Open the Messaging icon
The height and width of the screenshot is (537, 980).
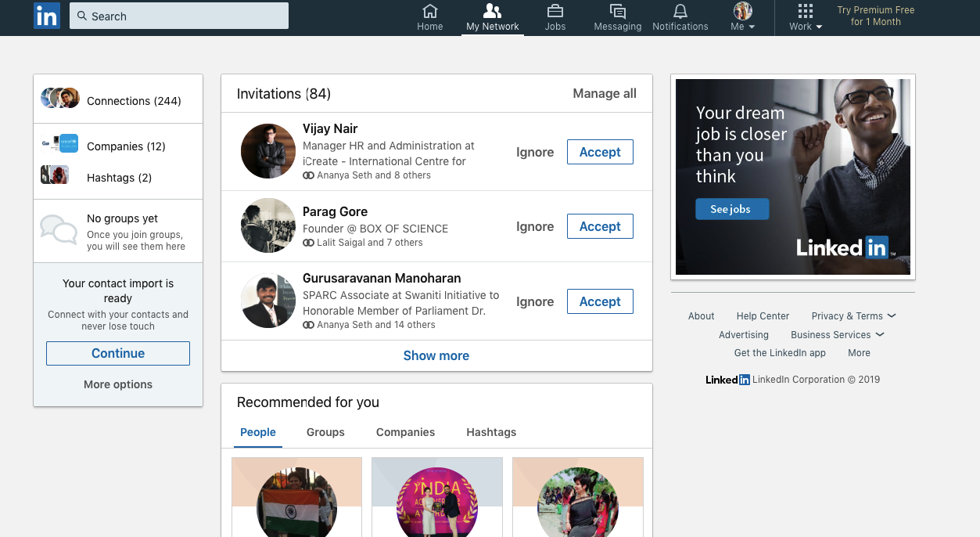click(x=617, y=11)
